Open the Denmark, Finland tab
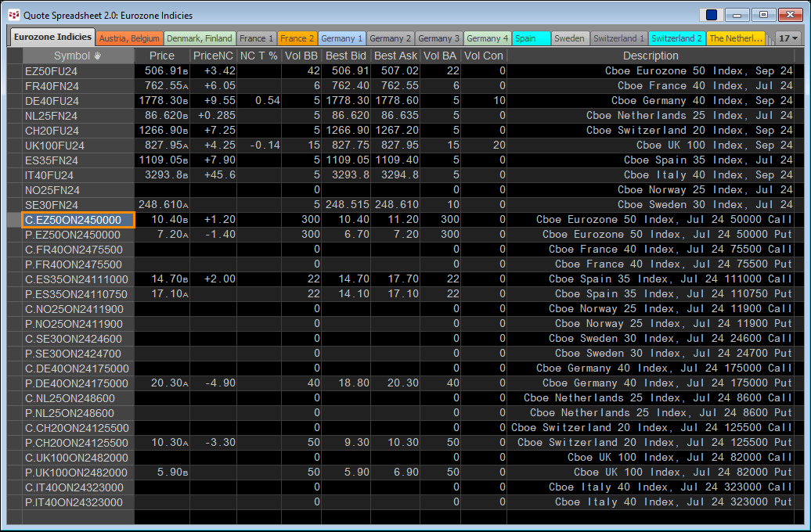 200,38
